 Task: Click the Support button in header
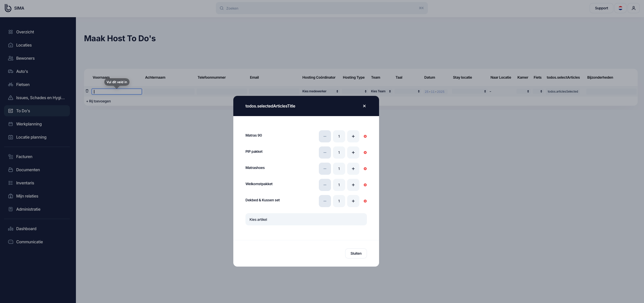[601, 8]
